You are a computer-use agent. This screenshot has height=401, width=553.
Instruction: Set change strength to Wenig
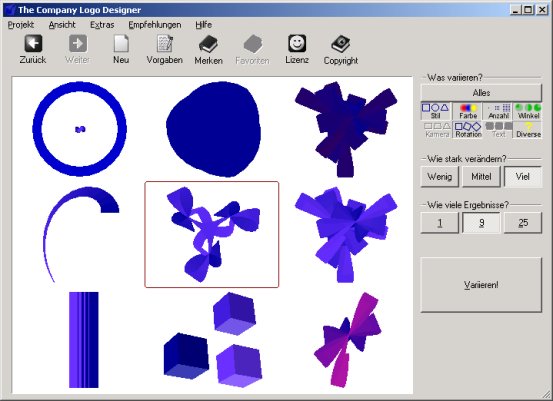(x=439, y=176)
